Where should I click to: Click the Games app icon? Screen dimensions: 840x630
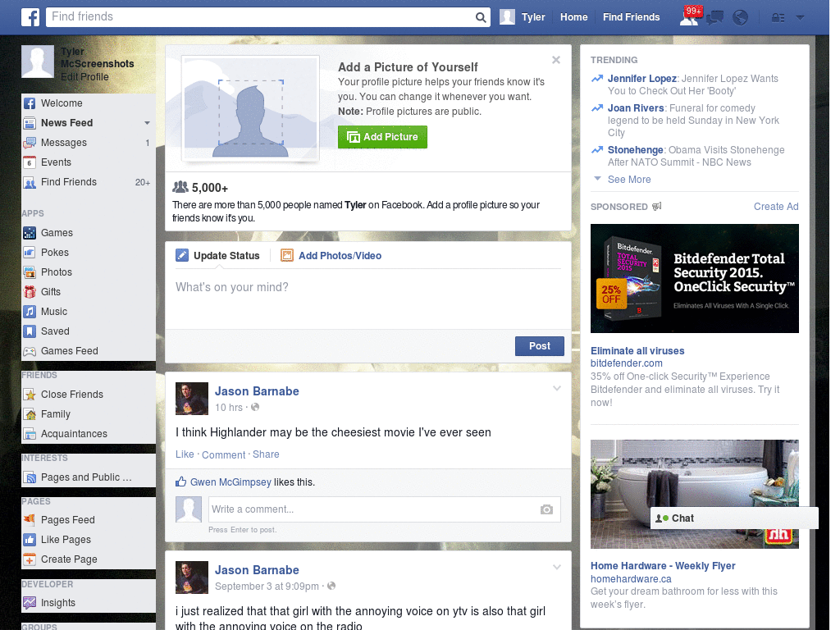[30, 232]
